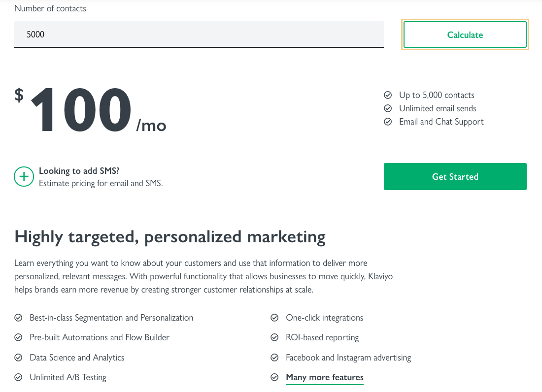
Task: Click checkmark beside ROI-based reporting
Action: (x=275, y=338)
